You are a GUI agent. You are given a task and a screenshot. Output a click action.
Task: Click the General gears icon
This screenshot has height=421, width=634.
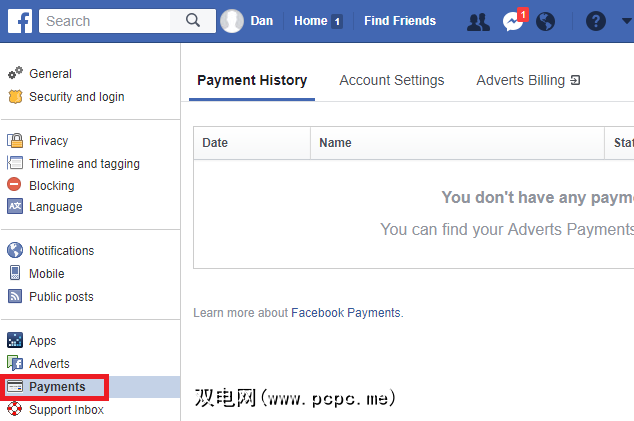click(15, 73)
